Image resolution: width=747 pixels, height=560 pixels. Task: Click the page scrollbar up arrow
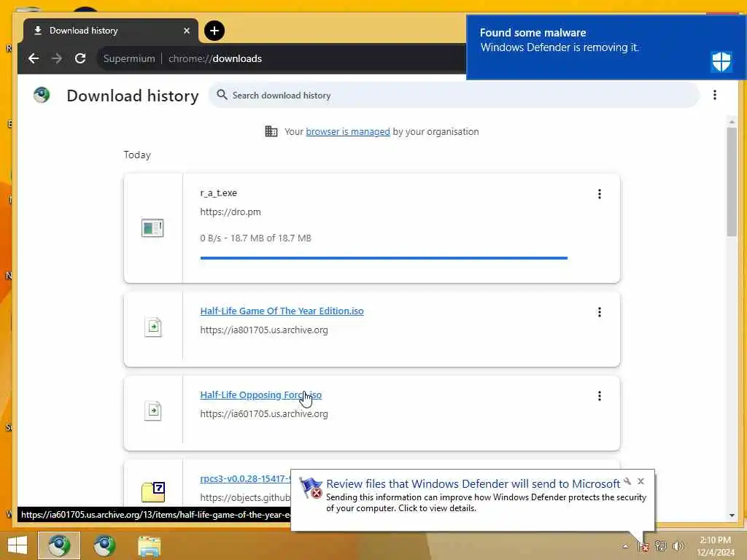732,122
